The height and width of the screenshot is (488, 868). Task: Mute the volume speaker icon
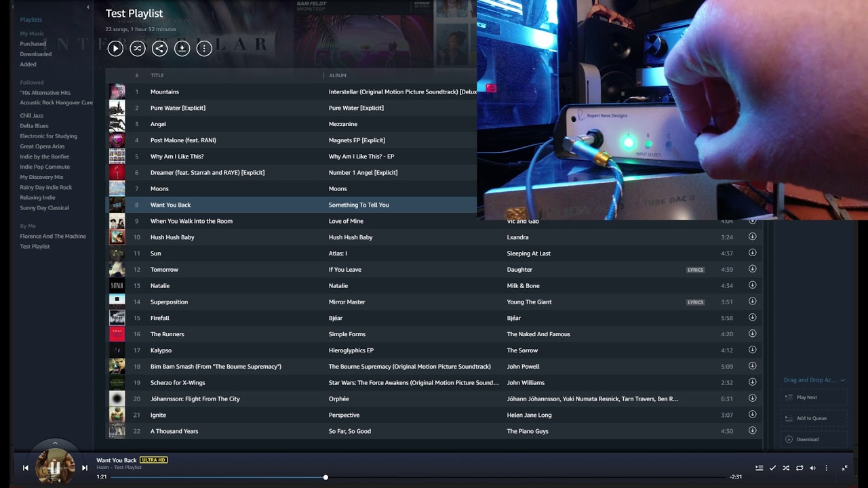[x=812, y=468]
